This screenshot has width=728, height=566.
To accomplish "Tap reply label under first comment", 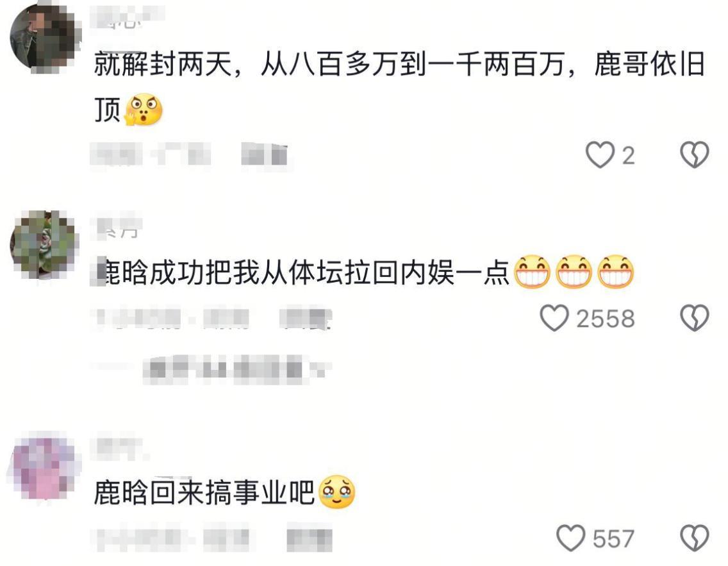I will tap(265, 154).
